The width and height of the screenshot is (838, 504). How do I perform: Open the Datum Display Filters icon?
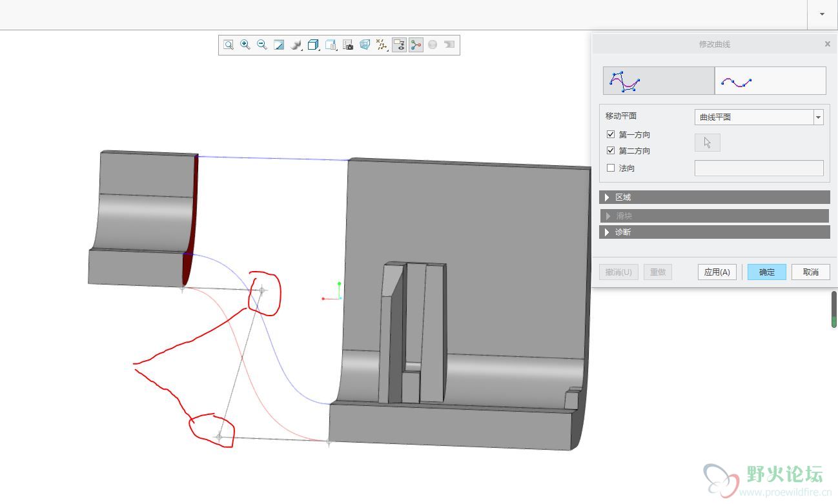pos(382,45)
